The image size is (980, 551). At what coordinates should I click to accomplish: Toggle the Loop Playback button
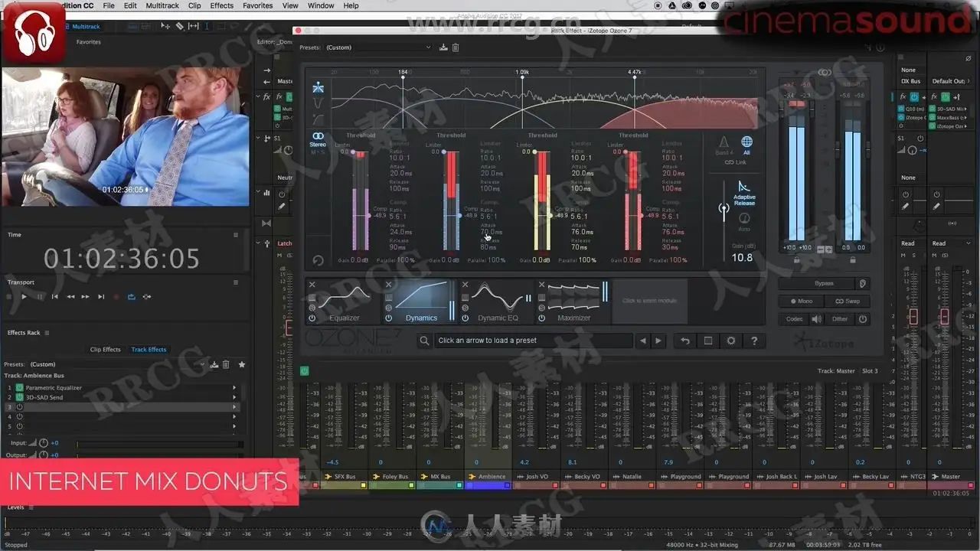pyautogui.click(x=132, y=297)
